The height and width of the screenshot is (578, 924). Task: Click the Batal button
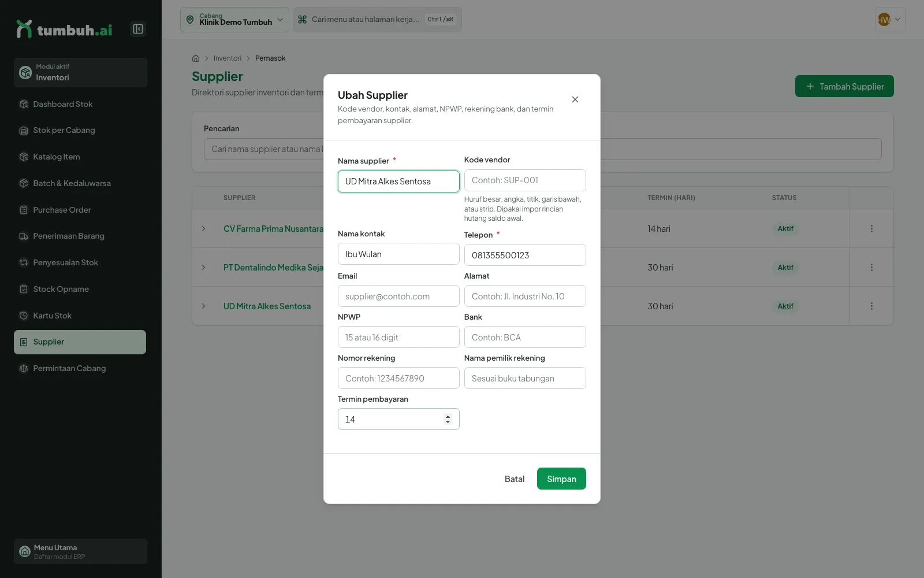pyautogui.click(x=515, y=479)
